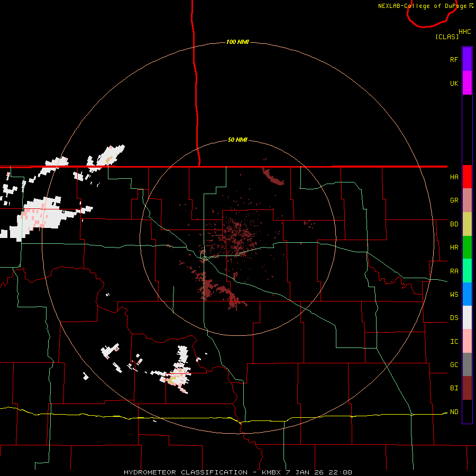476x476 pixels.
Task: Click the BI legend label
Action: click(x=454, y=388)
